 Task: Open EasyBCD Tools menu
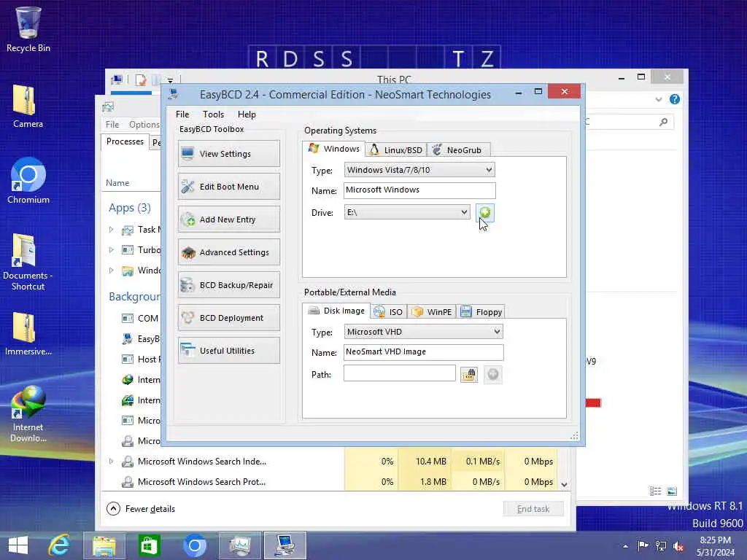[213, 114]
